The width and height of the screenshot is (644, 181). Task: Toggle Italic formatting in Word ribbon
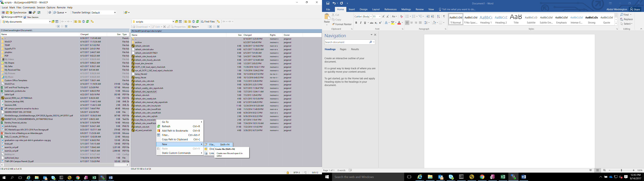point(361,23)
